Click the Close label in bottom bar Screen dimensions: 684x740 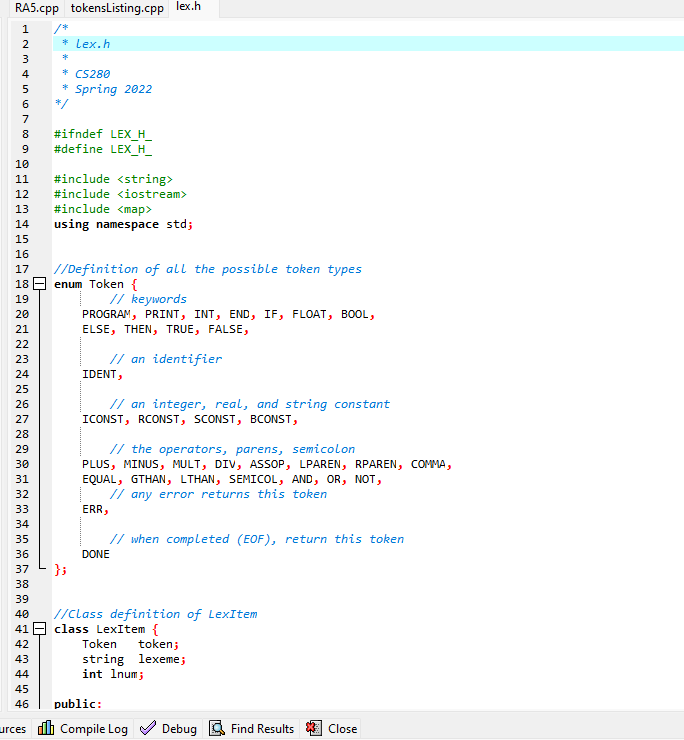[x=342, y=729]
